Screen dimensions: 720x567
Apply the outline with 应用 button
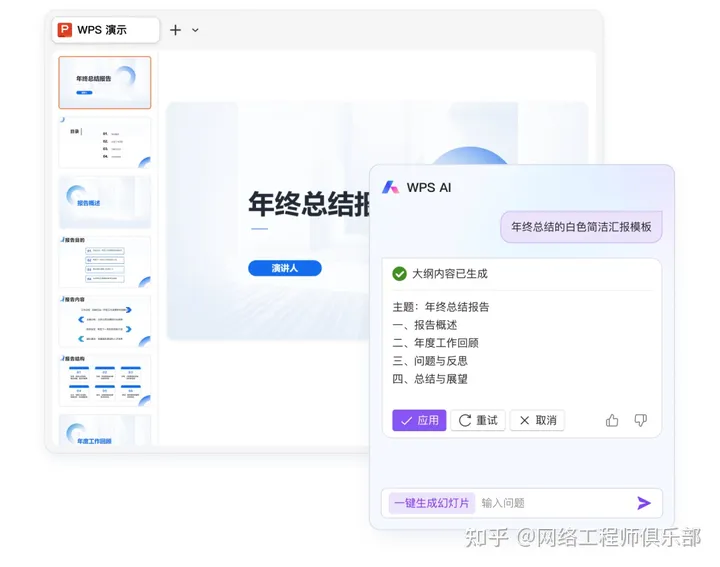(419, 420)
